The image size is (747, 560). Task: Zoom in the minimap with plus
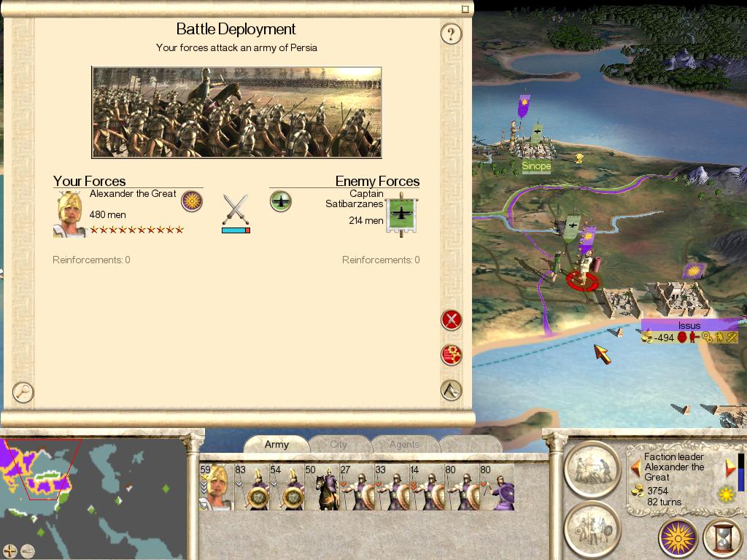(10, 551)
